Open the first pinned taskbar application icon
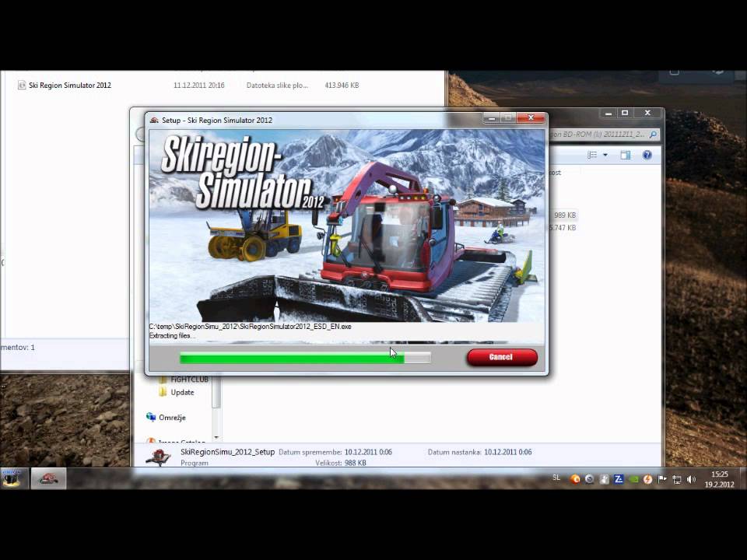The width and height of the screenshot is (747, 560). point(12,478)
